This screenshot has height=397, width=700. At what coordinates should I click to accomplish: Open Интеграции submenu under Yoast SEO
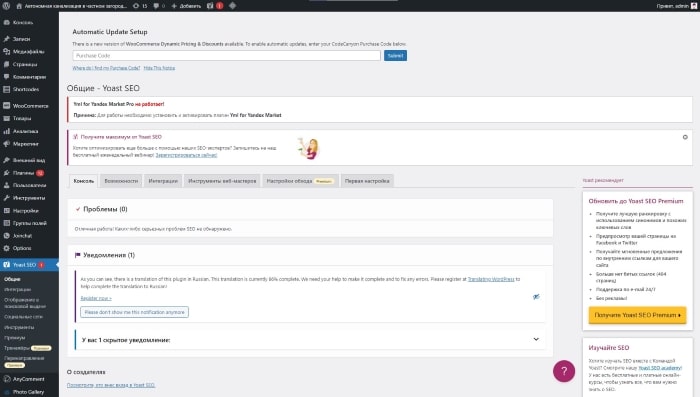coord(17,289)
